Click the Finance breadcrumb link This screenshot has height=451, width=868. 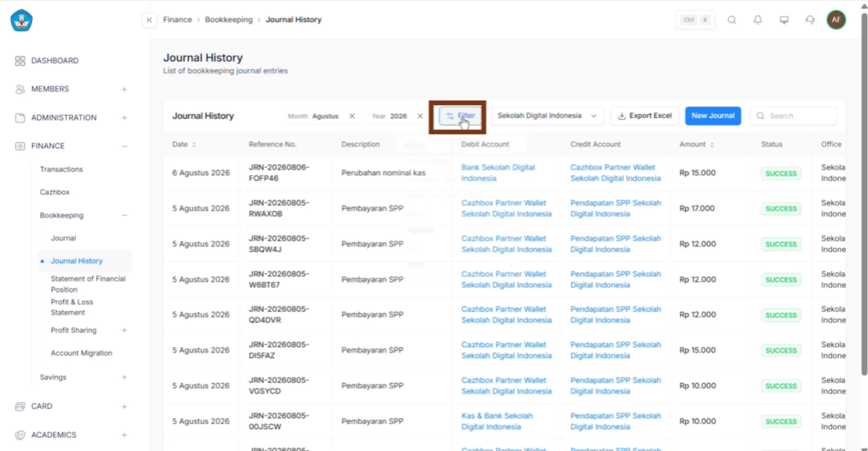point(178,20)
